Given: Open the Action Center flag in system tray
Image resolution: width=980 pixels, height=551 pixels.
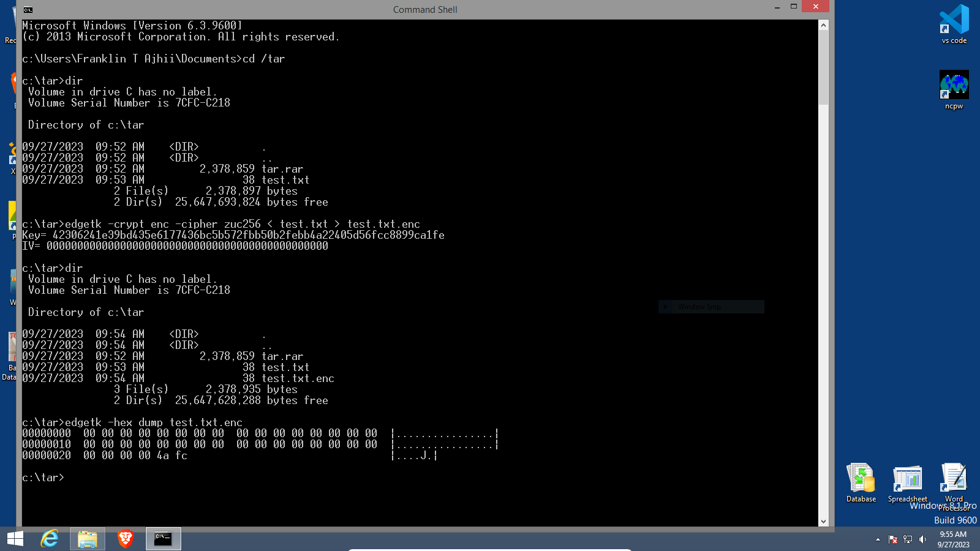Looking at the screenshot, I should 893,539.
